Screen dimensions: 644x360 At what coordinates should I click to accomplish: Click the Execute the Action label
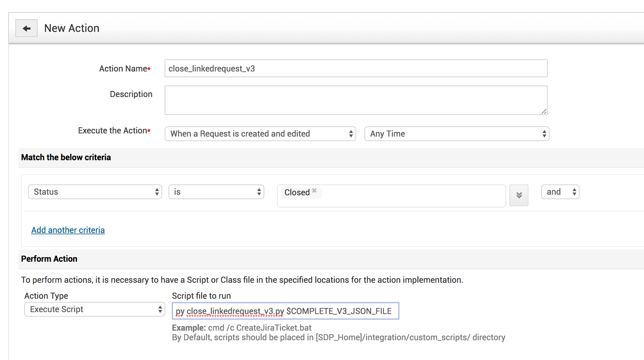click(x=113, y=131)
